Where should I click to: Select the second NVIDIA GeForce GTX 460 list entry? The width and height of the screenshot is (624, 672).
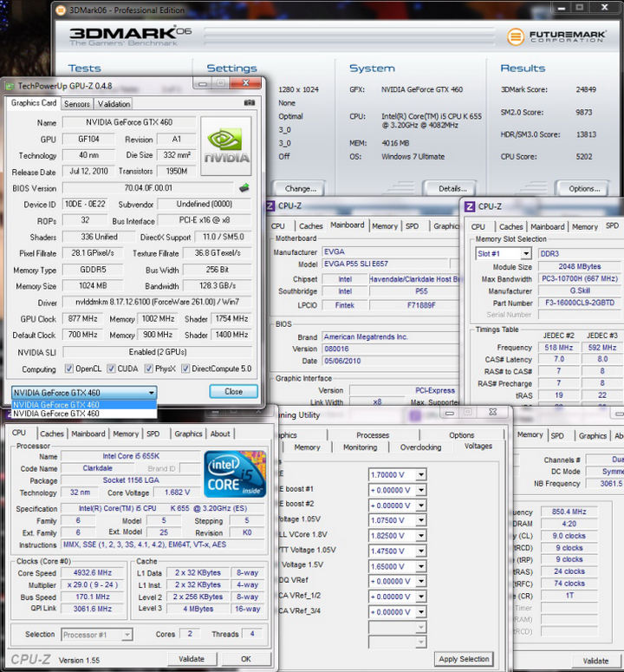(x=84, y=414)
